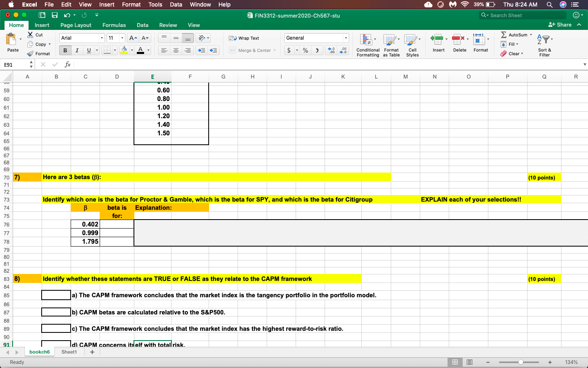The image size is (588, 368).
Task: Open the font name Arial dropdown
Action: click(102, 38)
